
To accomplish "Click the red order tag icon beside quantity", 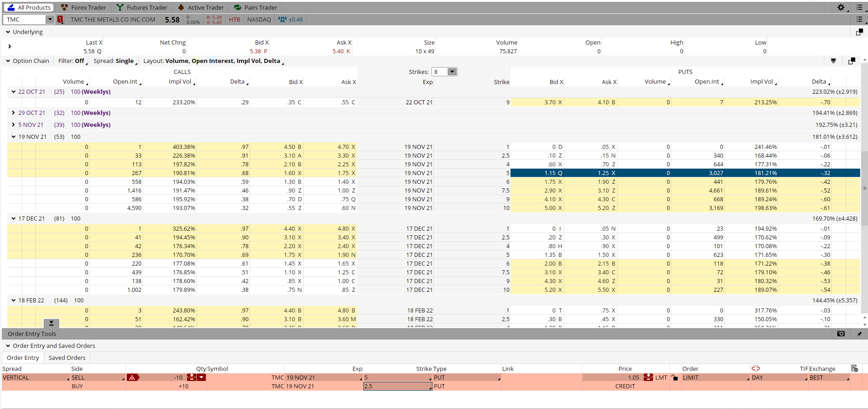I will (x=132, y=377).
